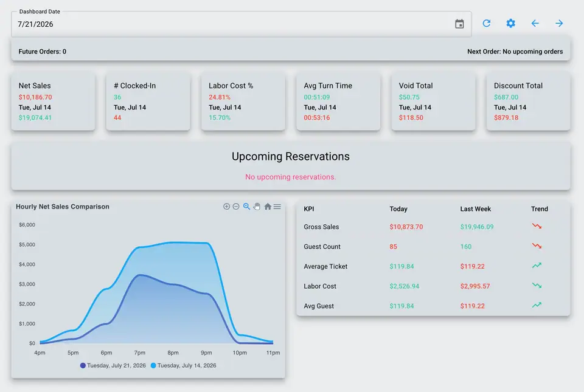Click the KPI column header
Screen dimensions: 584x392
click(x=309, y=209)
